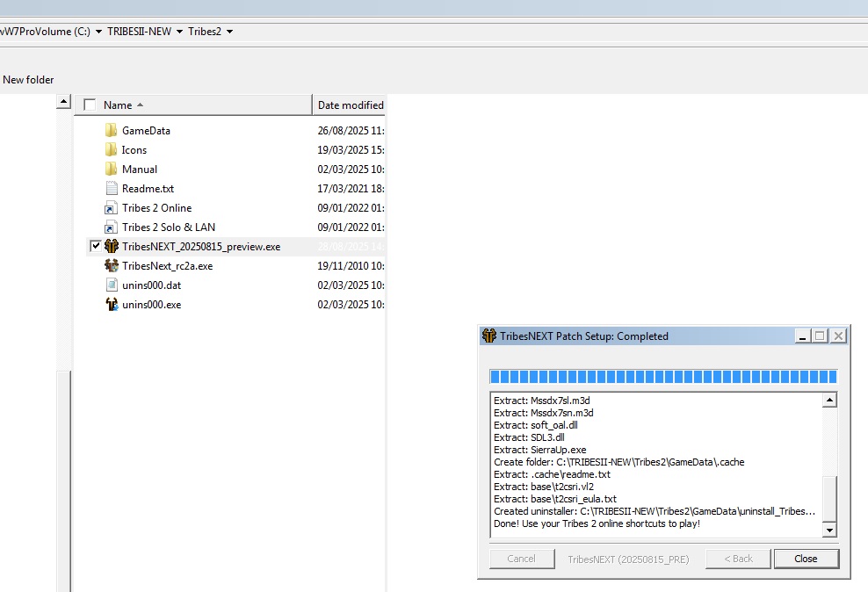Click the GameData folder icon
This screenshot has width=868, height=592.
pyautogui.click(x=111, y=131)
